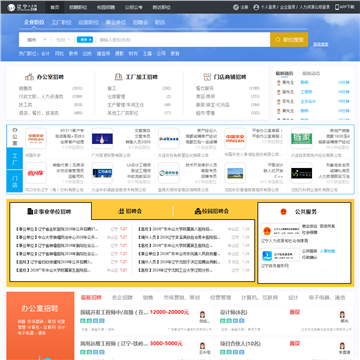
Task: Click the yellow 职位搜索 button
Action: (x=289, y=40)
